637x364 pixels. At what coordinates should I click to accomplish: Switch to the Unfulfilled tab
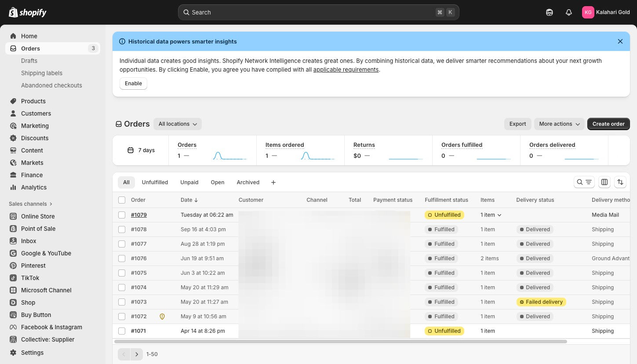pyautogui.click(x=155, y=182)
